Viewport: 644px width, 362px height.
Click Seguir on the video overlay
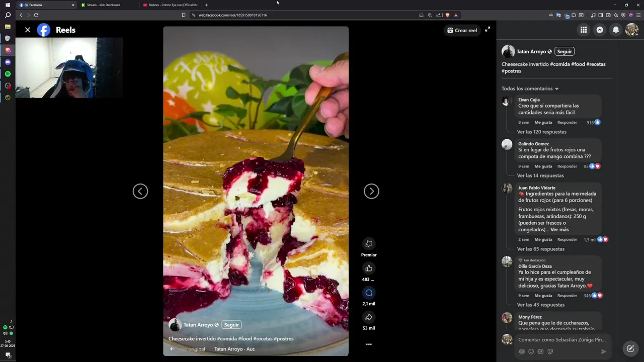pyautogui.click(x=231, y=325)
